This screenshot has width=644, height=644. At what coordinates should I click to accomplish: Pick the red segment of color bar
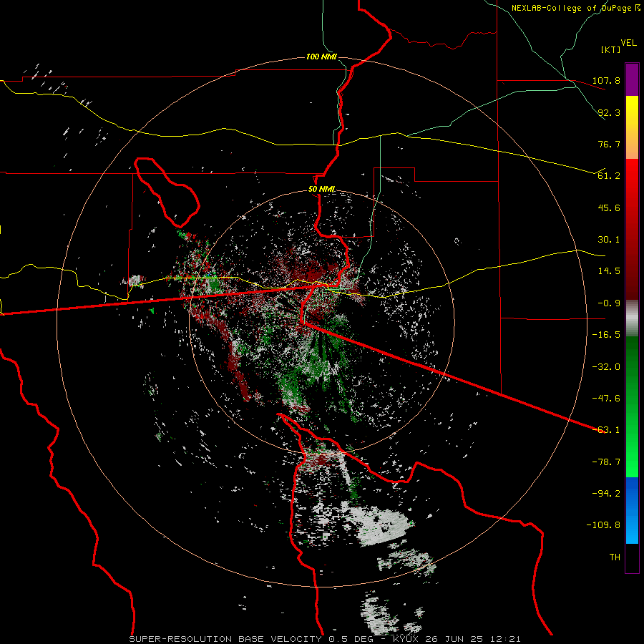(632, 229)
